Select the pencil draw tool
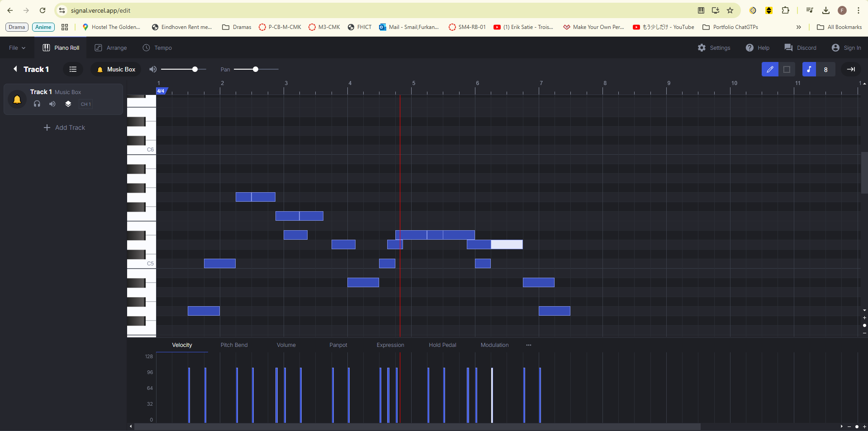 tap(770, 69)
